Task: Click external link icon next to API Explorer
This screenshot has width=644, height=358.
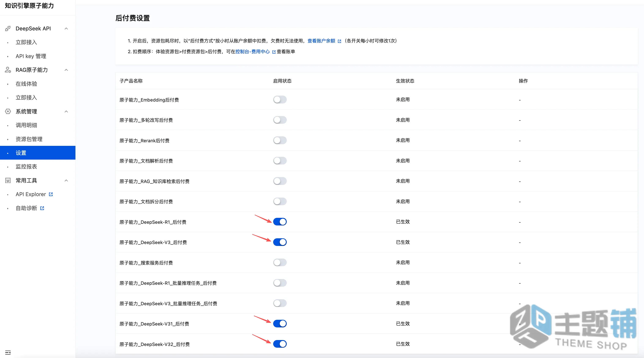Action: pos(51,194)
